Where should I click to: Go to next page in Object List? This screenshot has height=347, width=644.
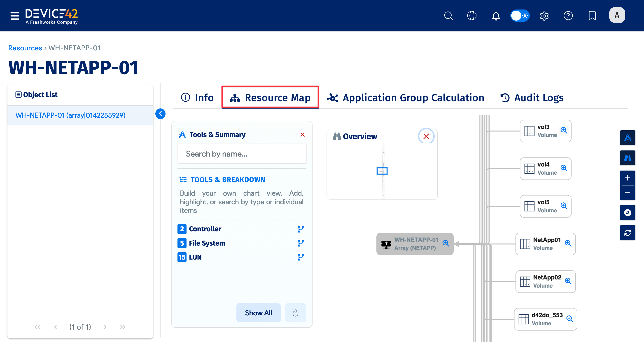point(105,327)
